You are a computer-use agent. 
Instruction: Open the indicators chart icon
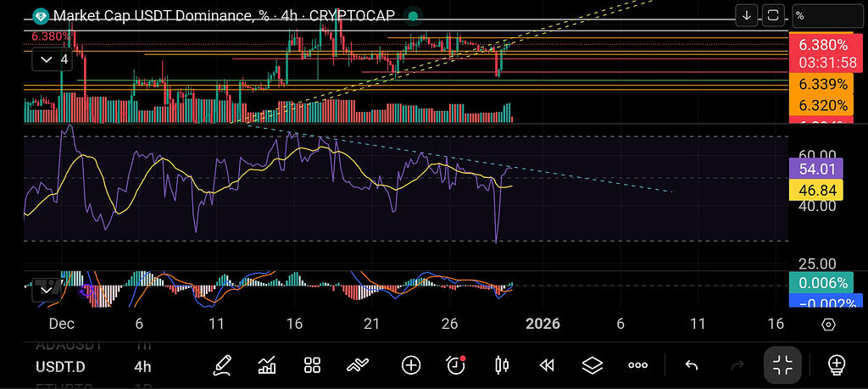tap(267, 365)
